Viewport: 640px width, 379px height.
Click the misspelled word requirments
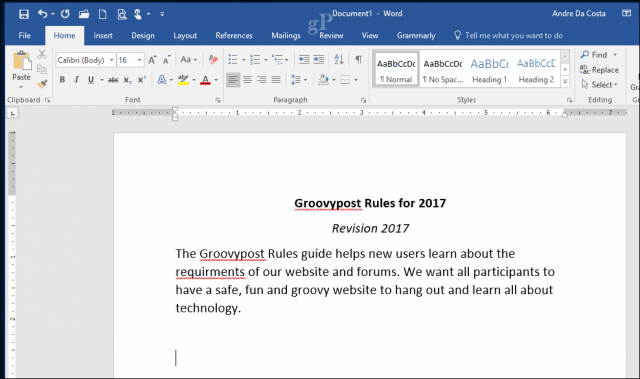[x=210, y=272]
